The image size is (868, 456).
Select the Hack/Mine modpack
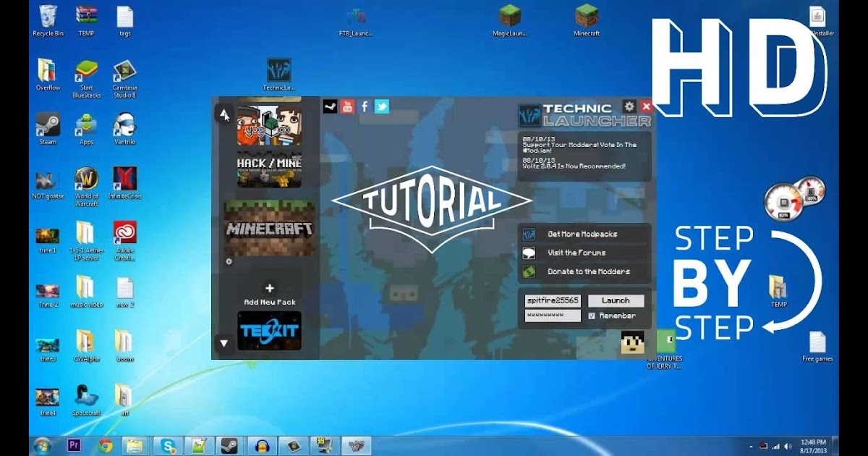coord(269,170)
